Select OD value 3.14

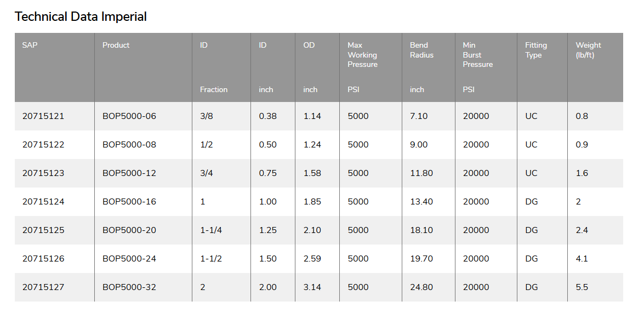coord(312,287)
